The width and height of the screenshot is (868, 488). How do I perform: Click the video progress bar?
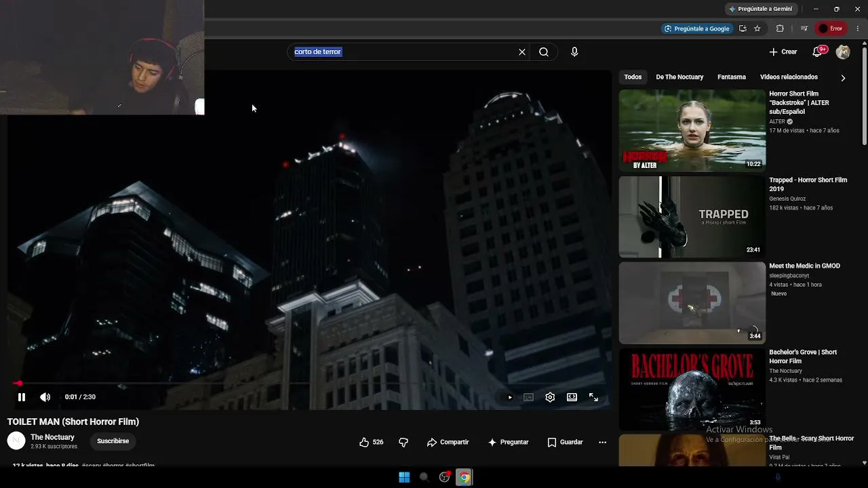[309, 384]
